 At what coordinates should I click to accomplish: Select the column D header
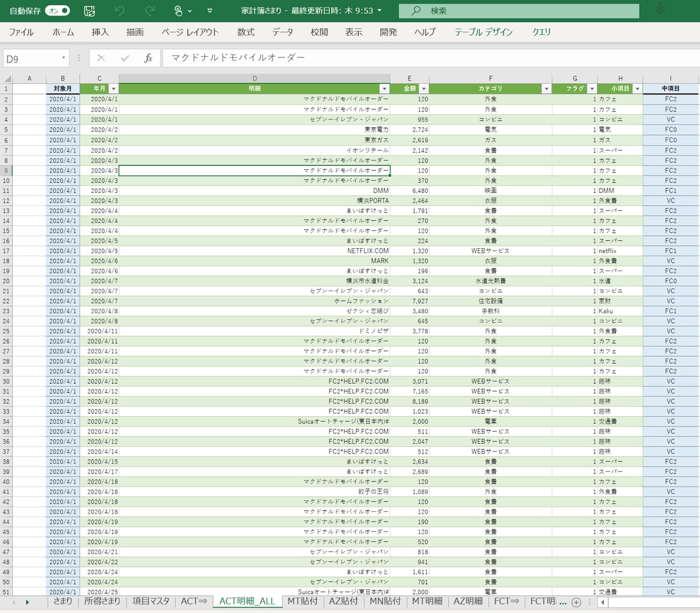tap(255, 79)
